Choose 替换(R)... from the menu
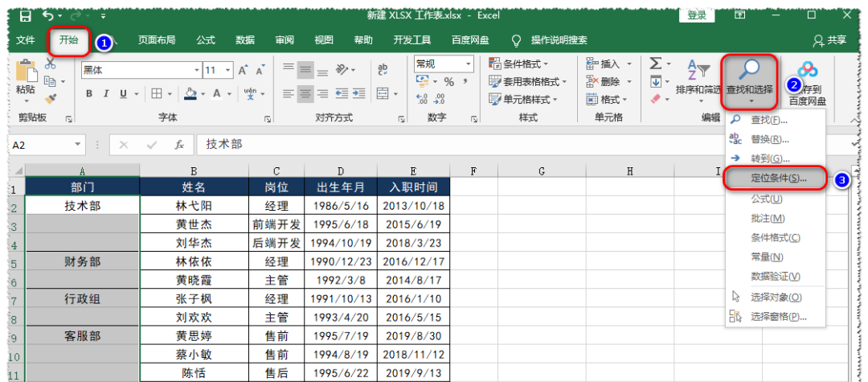Screen dimensions: 868x382 point(775,139)
